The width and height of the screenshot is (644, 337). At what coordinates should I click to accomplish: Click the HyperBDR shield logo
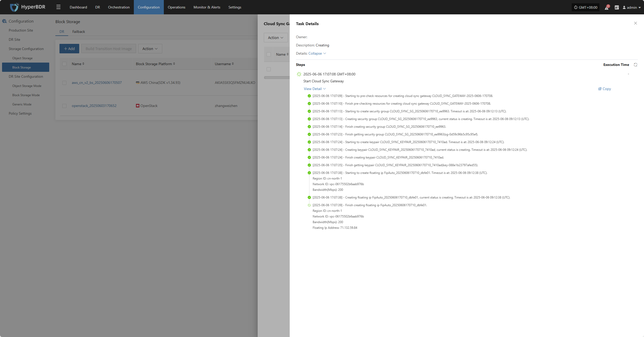pos(14,7)
